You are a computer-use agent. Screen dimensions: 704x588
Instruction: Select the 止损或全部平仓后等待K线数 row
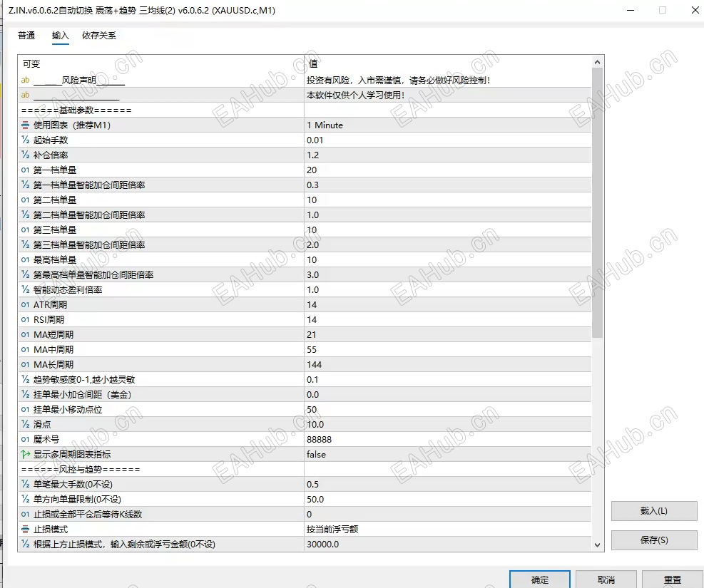[x=305, y=514]
